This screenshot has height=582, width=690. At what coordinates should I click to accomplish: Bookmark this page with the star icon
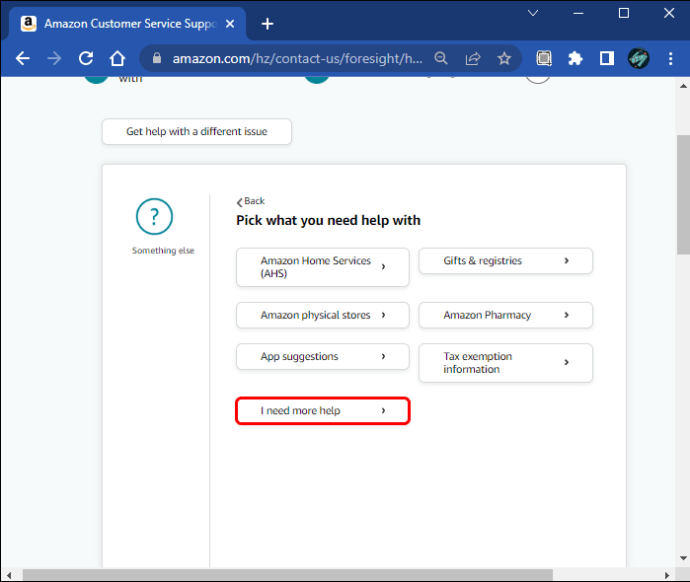pos(504,58)
